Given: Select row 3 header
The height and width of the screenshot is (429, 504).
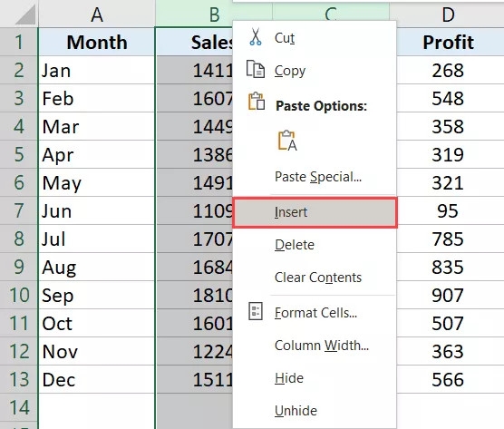Looking at the screenshot, I should (19, 98).
